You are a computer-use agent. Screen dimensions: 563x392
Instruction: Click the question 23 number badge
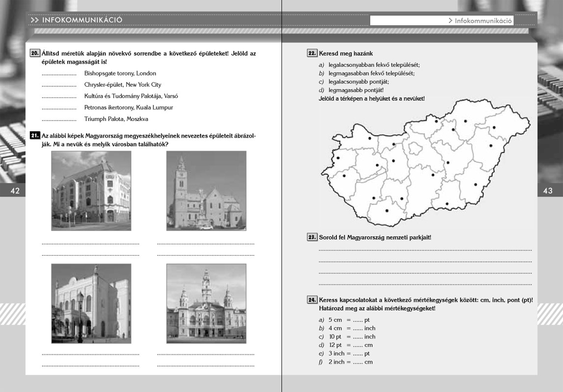pos(312,237)
